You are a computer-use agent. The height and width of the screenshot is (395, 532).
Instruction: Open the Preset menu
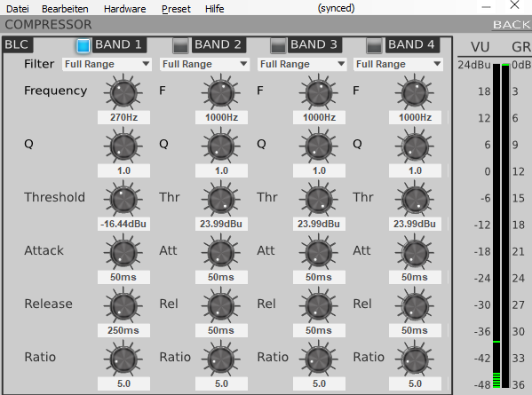coord(176,9)
